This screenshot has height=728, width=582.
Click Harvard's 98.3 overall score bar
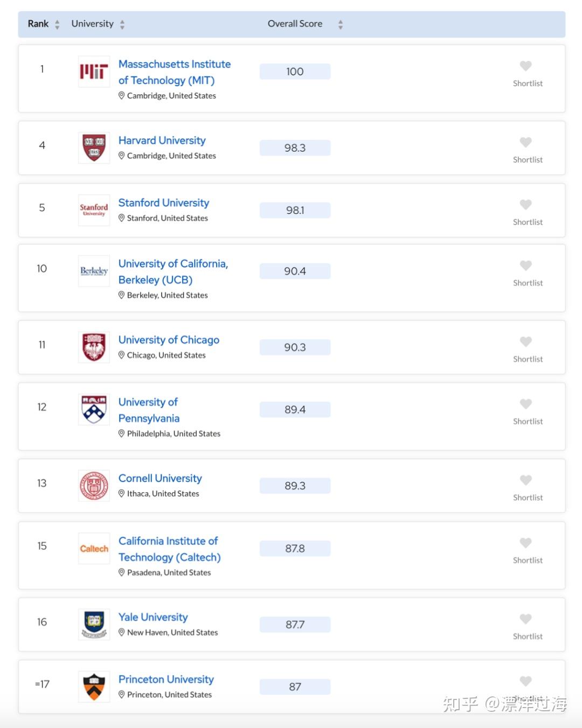[295, 148]
